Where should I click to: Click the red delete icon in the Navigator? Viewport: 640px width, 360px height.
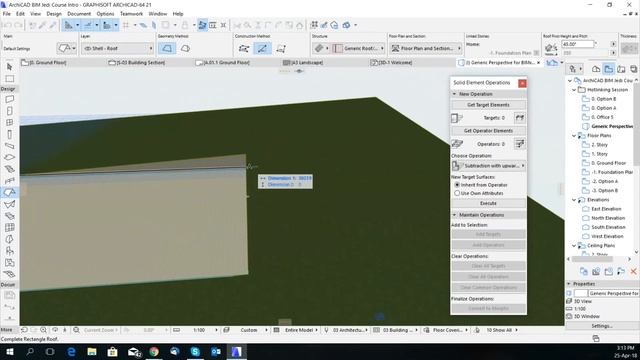(633, 271)
